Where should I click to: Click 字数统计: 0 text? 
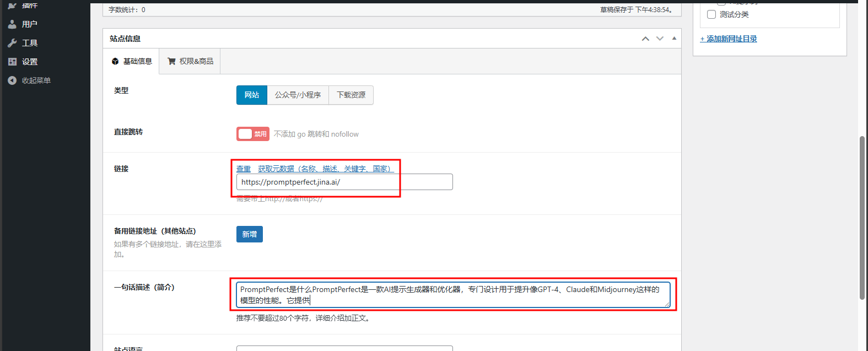point(127,10)
